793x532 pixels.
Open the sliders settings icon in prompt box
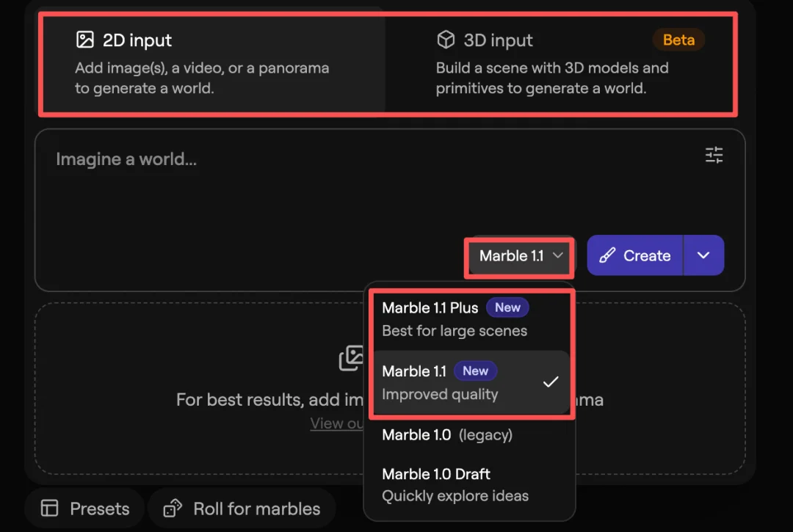point(714,155)
